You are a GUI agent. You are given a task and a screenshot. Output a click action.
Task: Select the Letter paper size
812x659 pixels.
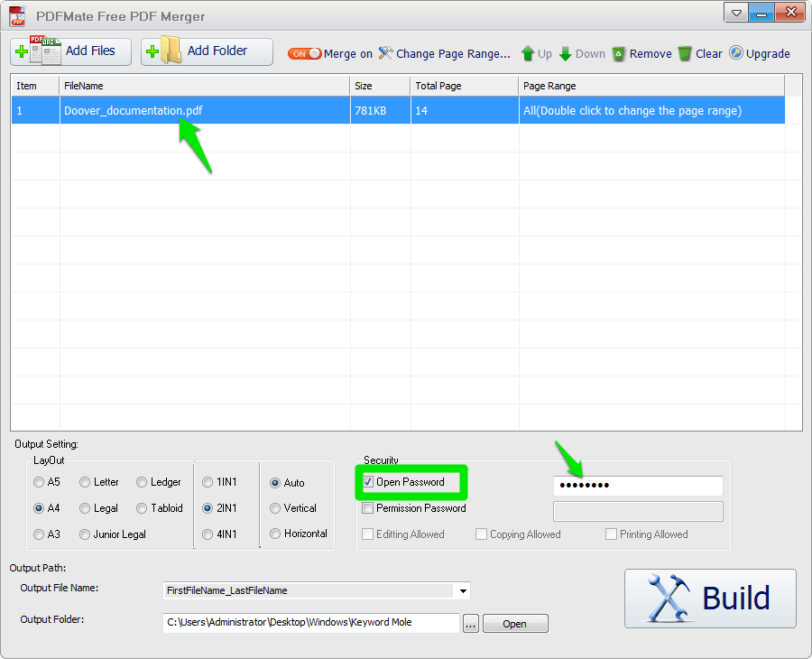(x=85, y=482)
